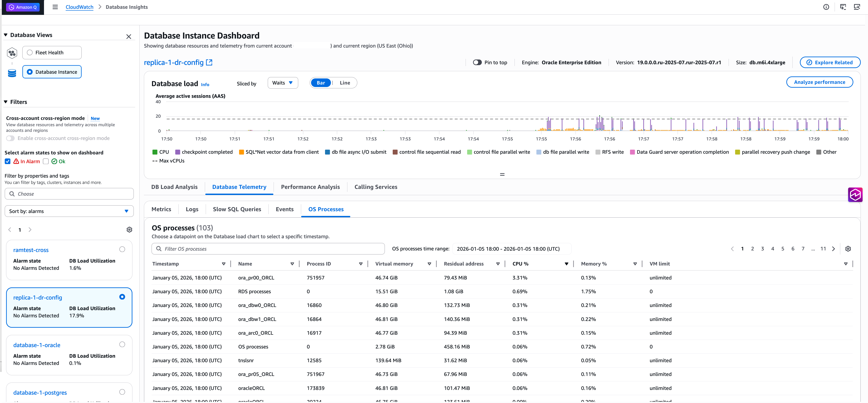Open the Slow SQL Queries sub-tab
868x403 pixels.
[237, 209]
